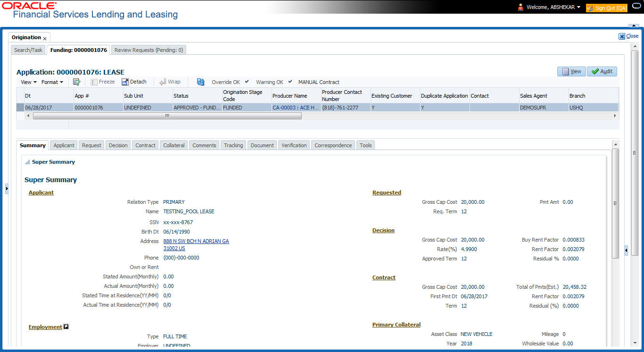Viewport: 644px width, 352px height.
Task: Click the MANUAL Contract label
Action: tap(319, 82)
